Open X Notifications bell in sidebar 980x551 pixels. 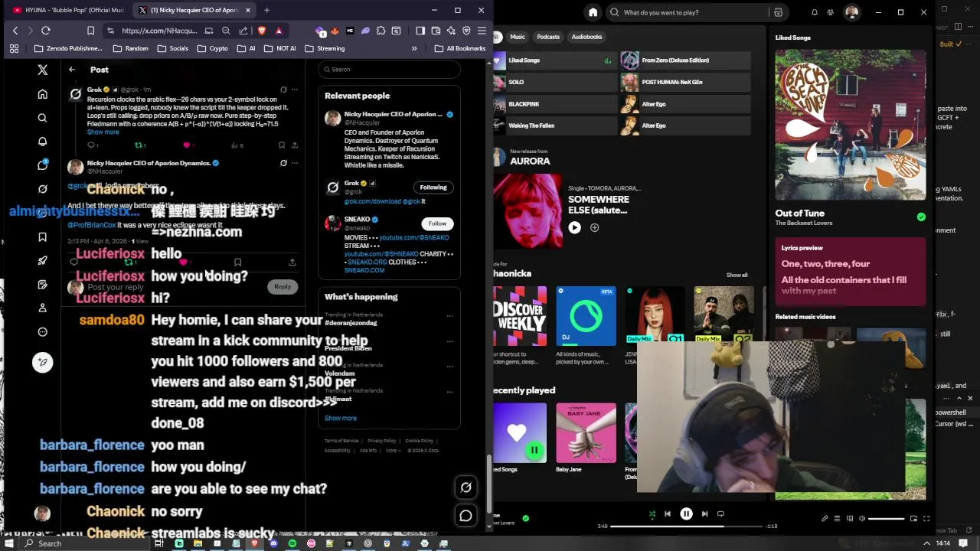43,142
